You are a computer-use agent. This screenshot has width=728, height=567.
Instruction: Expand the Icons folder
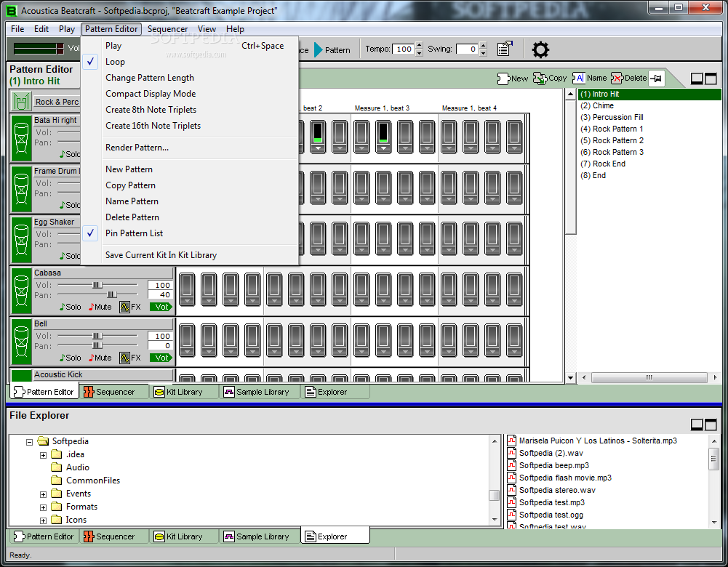click(x=43, y=520)
